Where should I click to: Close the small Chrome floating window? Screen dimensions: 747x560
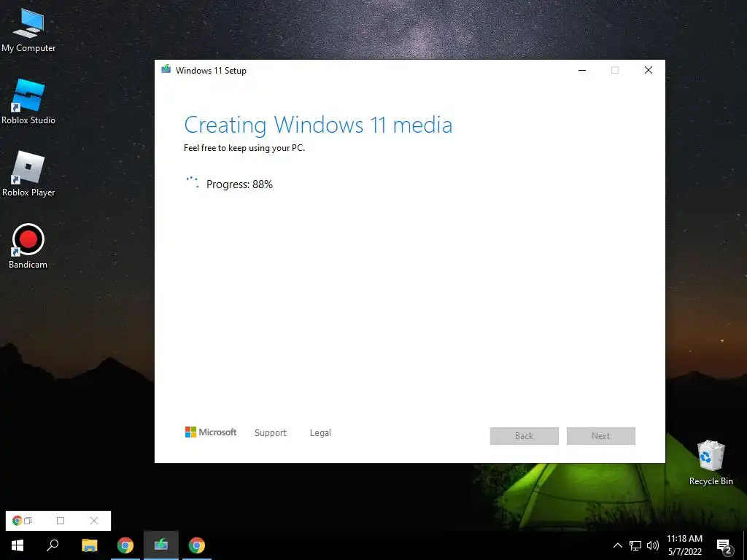click(x=94, y=521)
